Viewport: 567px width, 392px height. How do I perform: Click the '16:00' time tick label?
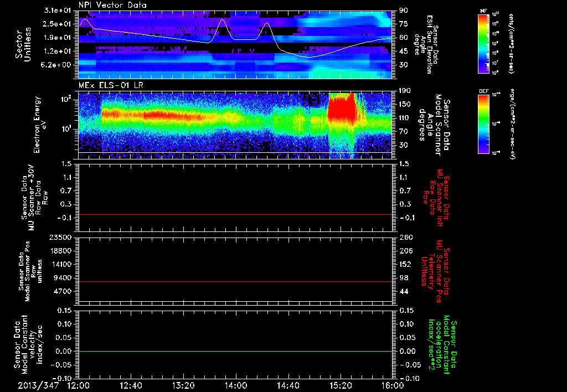coord(393,385)
